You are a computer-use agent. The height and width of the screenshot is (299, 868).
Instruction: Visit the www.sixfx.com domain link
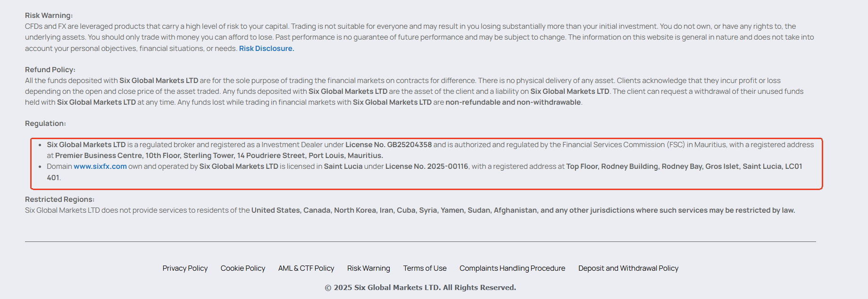pos(100,166)
